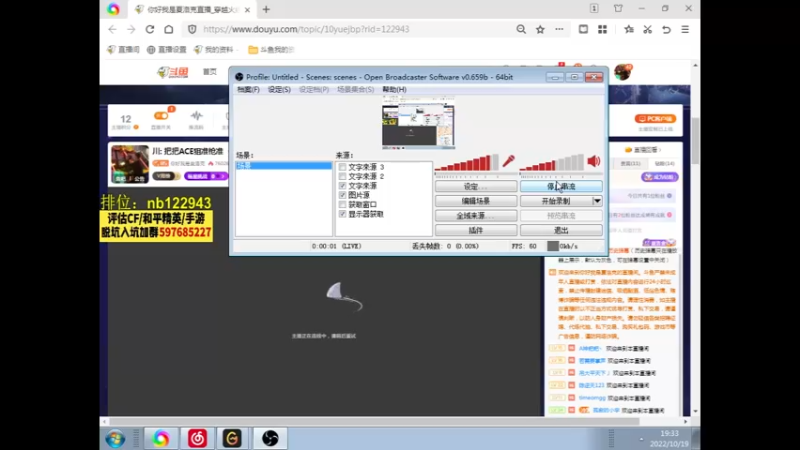Click the 首页 link on Douyu
Image resolution: width=800 pixels, height=450 pixels.
click(x=210, y=72)
